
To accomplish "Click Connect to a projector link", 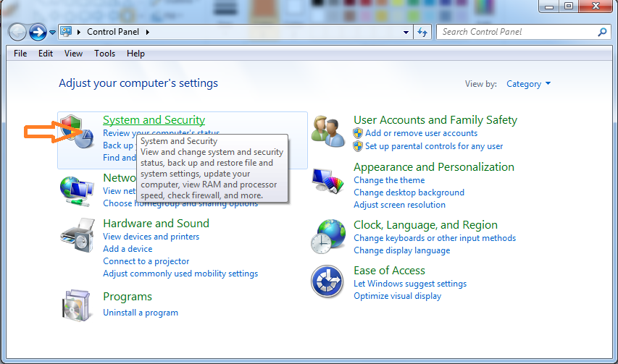I will 146,261.
